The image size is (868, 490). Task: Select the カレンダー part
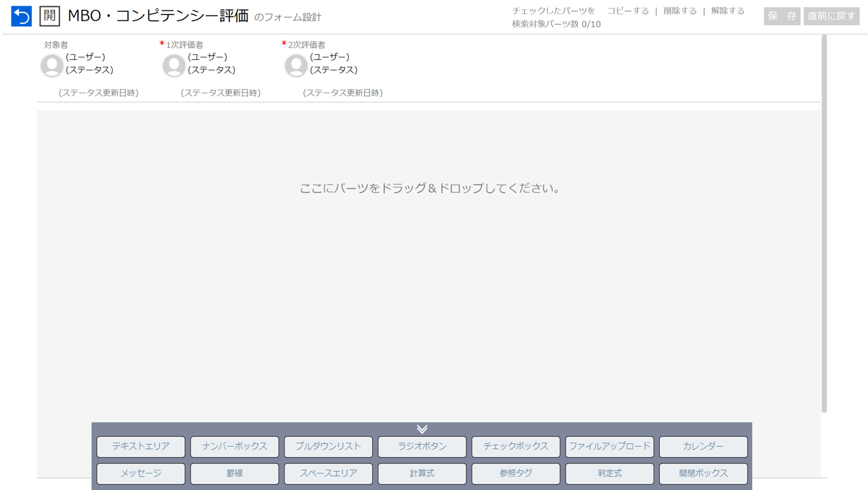(x=703, y=447)
